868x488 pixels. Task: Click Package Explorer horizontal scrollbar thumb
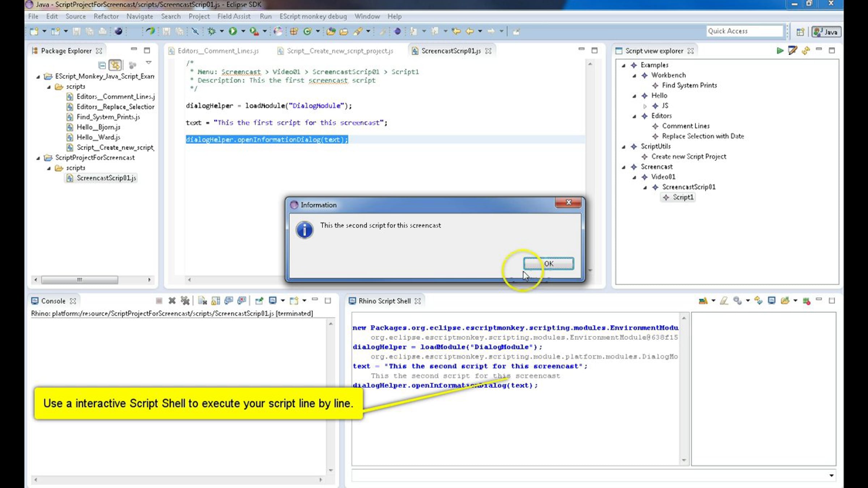point(80,280)
